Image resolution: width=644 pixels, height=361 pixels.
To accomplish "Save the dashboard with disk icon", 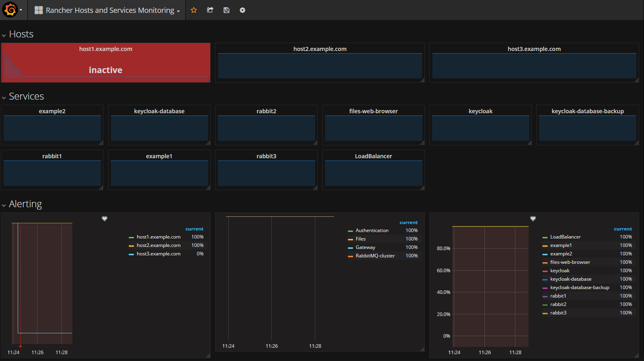I will [226, 10].
